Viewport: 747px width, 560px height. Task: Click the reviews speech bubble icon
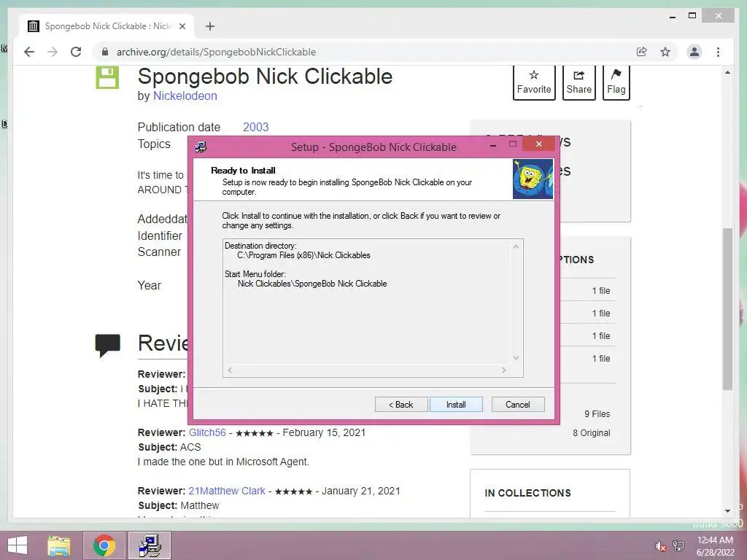108,346
